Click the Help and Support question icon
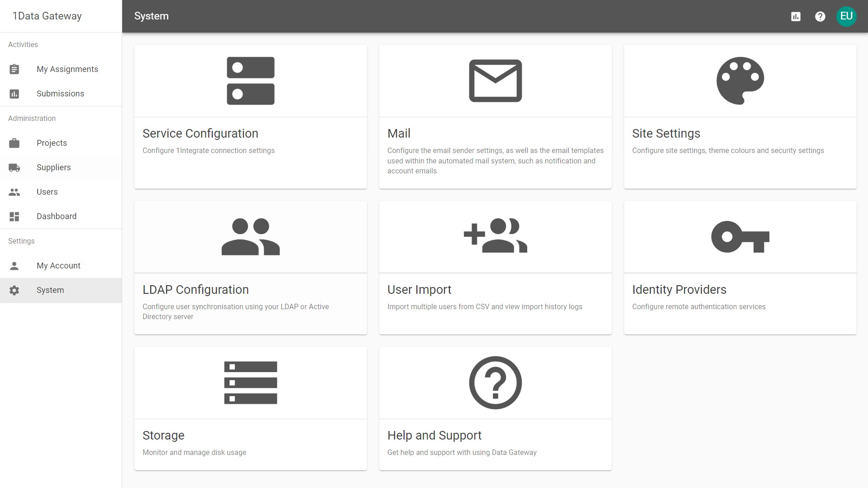This screenshot has height=488, width=868. coord(495,383)
